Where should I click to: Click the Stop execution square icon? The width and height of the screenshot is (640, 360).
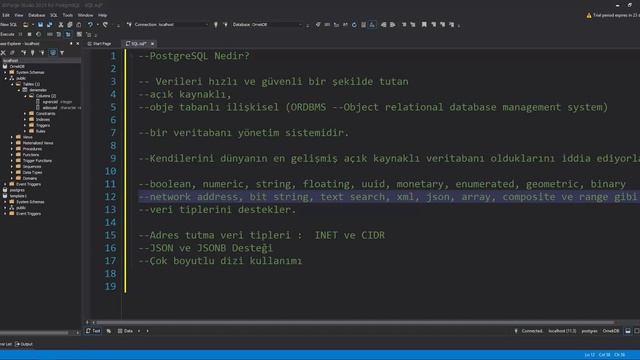tap(29, 35)
